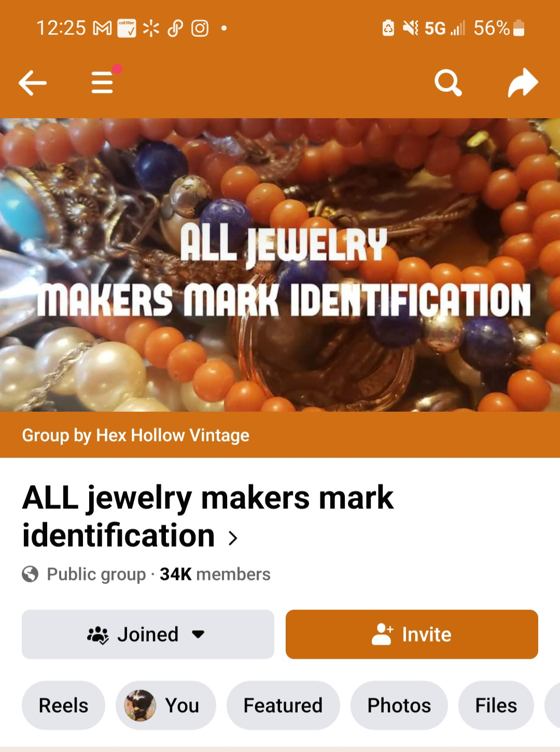Tap the orange Invite button
The image size is (560, 752).
pyautogui.click(x=412, y=634)
